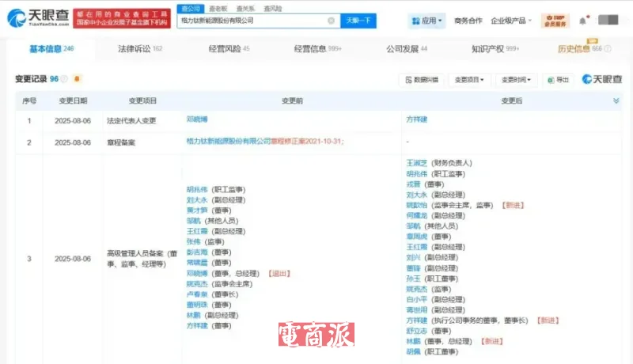Open 王淑芝 (财务负责人) link

point(417,164)
